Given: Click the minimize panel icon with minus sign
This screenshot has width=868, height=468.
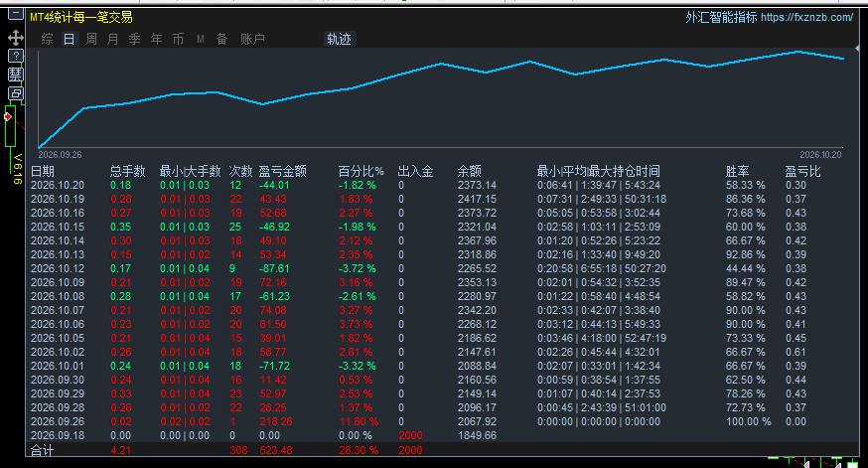Looking at the screenshot, I should tap(16, 14).
